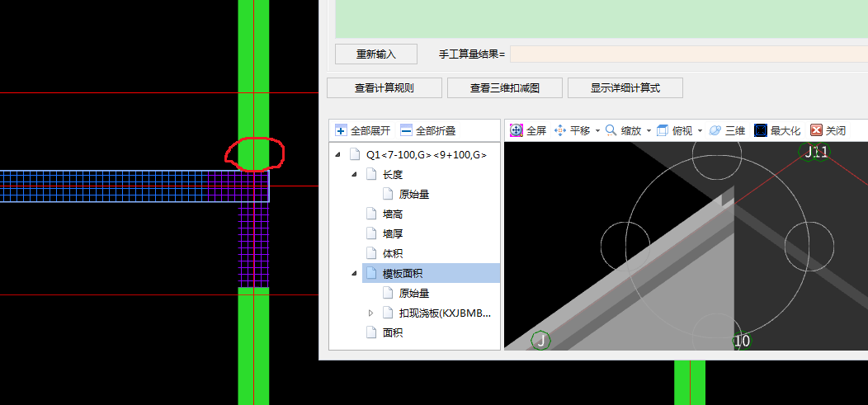Viewport: 868px width, 405px height.
Task: Open 查看计算规则
Action: tap(384, 87)
